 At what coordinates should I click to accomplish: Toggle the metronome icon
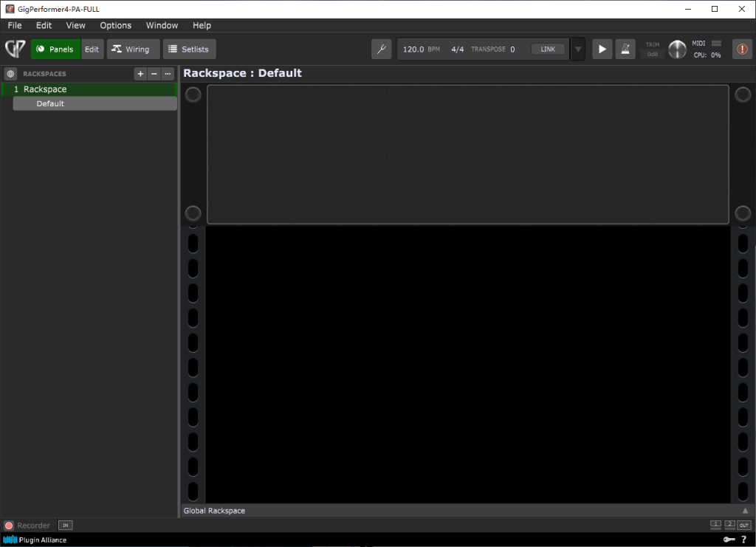coord(625,49)
